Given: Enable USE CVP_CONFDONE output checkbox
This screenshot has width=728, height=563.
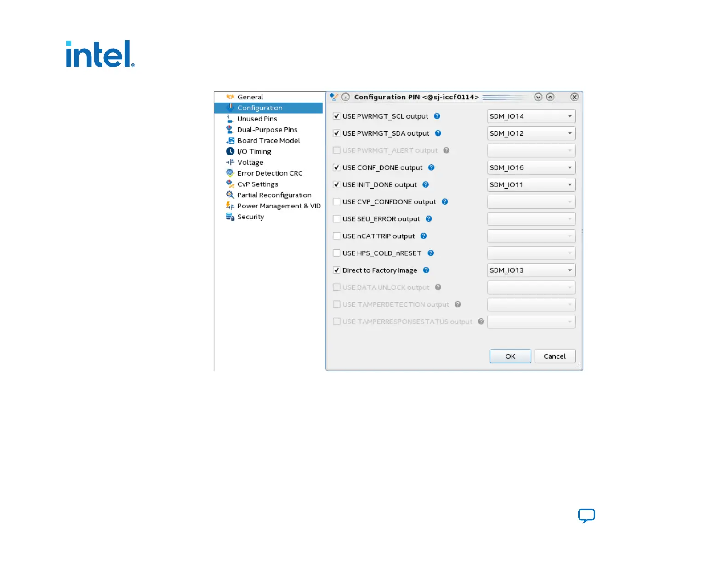Looking at the screenshot, I should [336, 201].
